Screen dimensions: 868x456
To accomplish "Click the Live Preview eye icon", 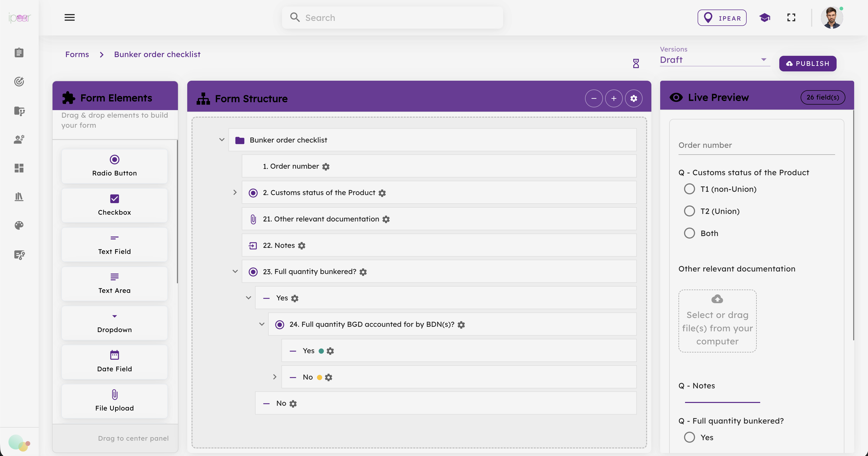I will 676,97.
